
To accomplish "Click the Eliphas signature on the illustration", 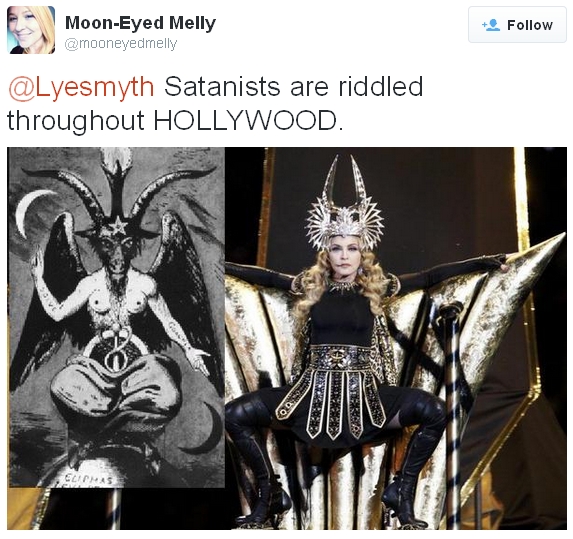I will [88, 479].
